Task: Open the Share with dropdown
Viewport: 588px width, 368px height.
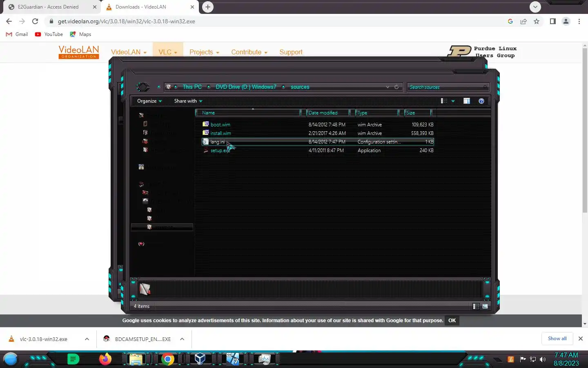Action: 188,101
